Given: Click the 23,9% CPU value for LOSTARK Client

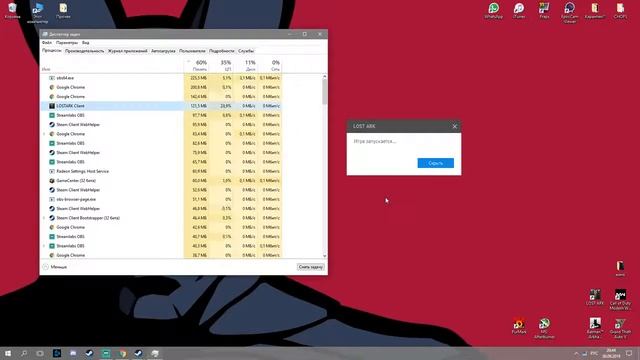Looking at the screenshot, I should click(x=226, y=106).
